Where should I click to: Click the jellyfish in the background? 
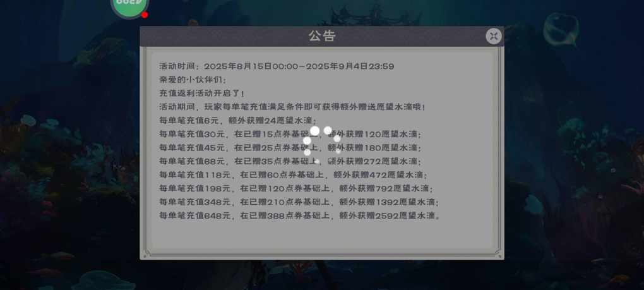[561, 29]
